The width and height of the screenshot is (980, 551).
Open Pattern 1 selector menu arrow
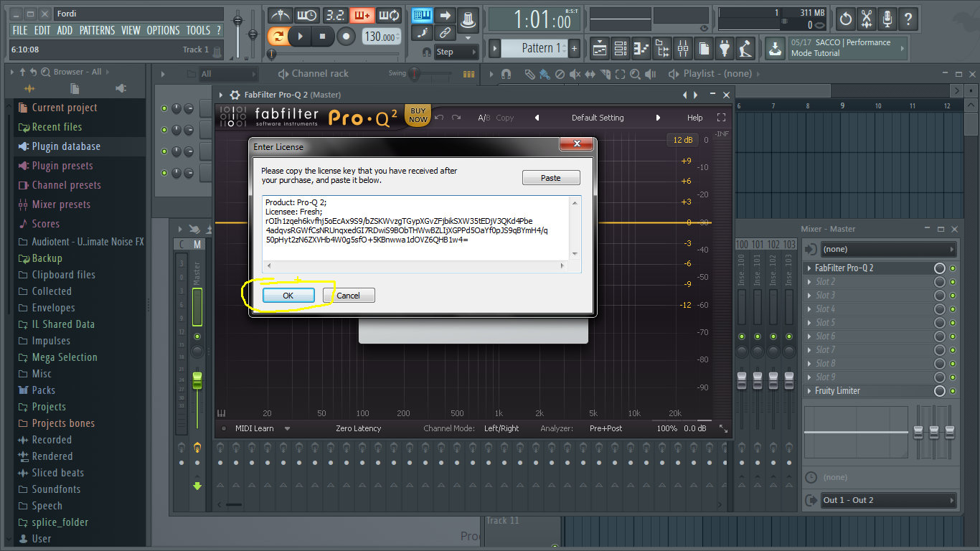pos(494,49)
